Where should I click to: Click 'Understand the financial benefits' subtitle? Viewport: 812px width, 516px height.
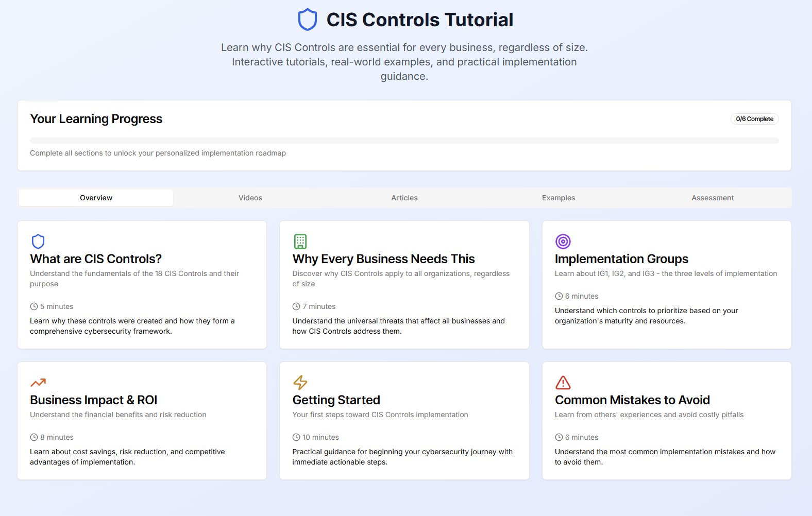118,415
